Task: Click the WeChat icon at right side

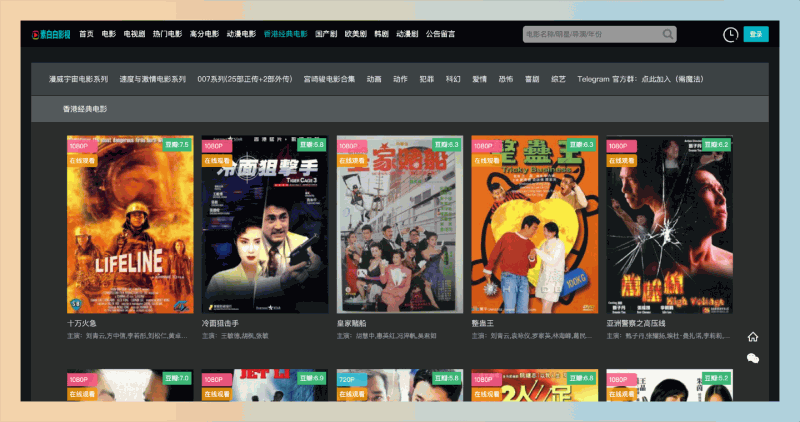Action: 753,359
